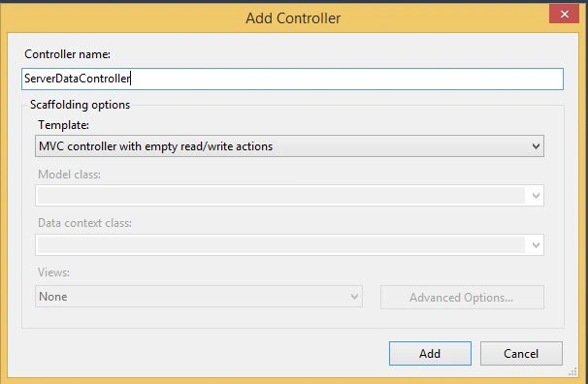Click the Data context class label
This screenshot has height=384, width=588.
(84, 223)
